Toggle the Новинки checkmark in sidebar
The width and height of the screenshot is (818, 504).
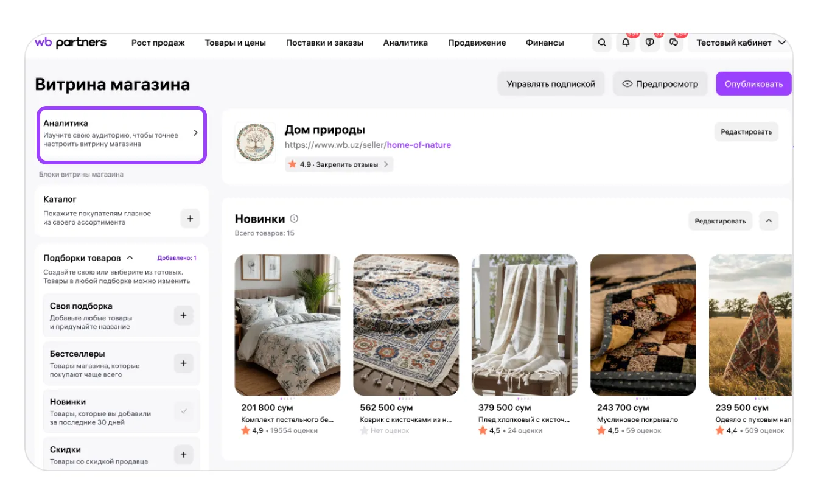(x=184, y=411)
